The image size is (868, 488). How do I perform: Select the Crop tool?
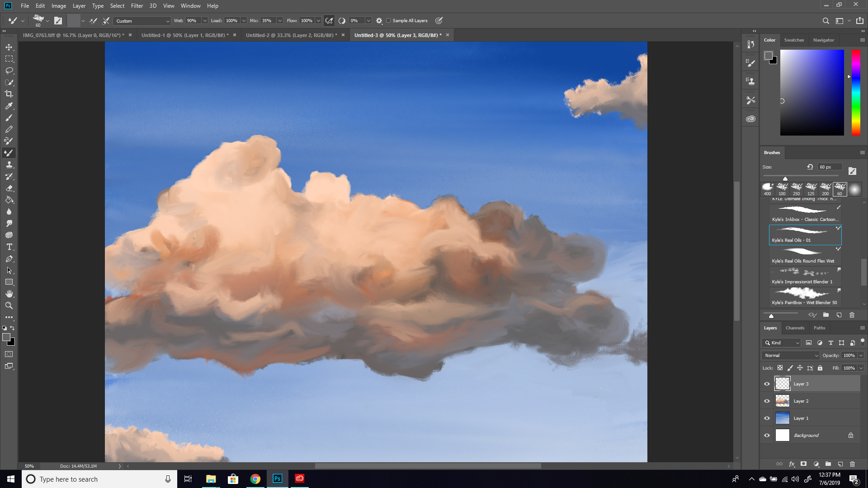tap(9, 94)
